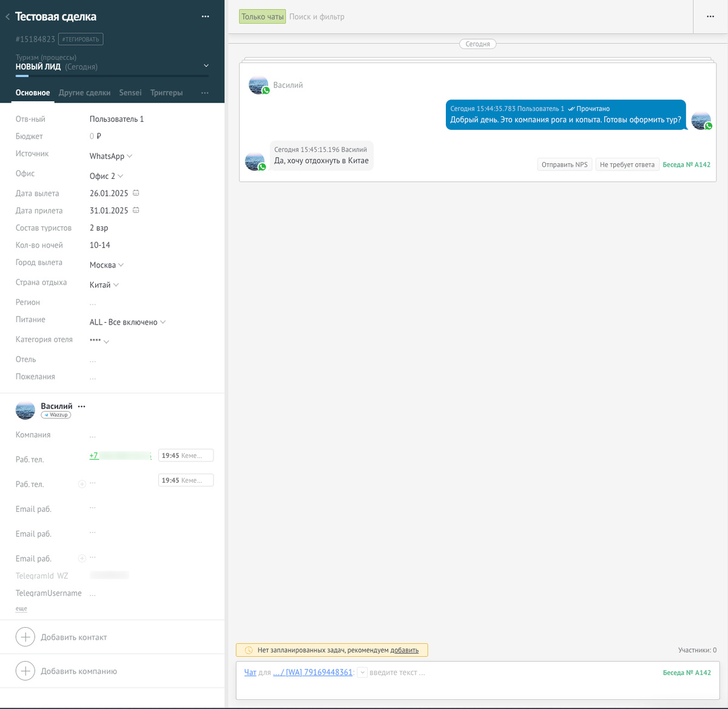Viewport: 728px width, 709px height.
Task: Click Василий contact avatar in left panel
Action: pyautogui.click(x=25, y=410)
